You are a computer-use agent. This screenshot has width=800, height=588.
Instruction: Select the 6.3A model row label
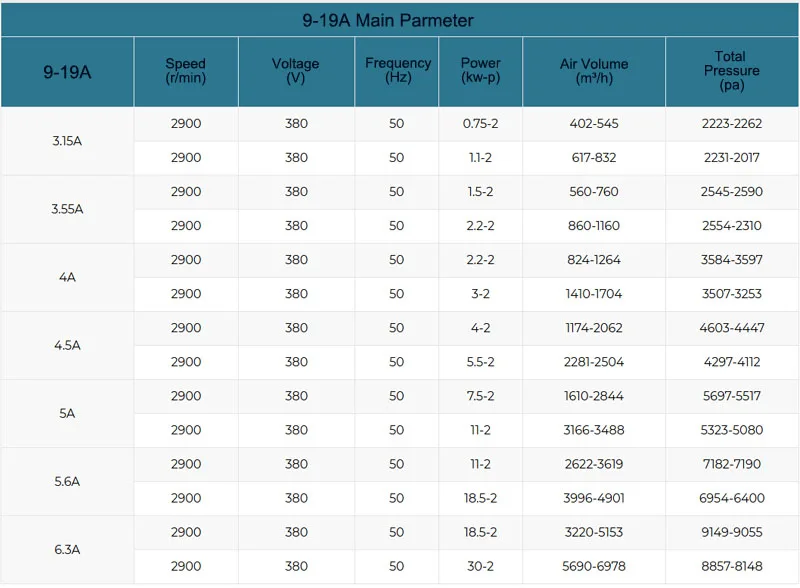click(67, 550)
